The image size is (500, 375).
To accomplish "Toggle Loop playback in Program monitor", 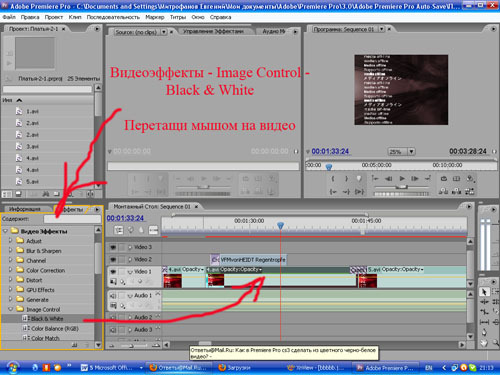I will pyautogui.click(x=444, y=179).
